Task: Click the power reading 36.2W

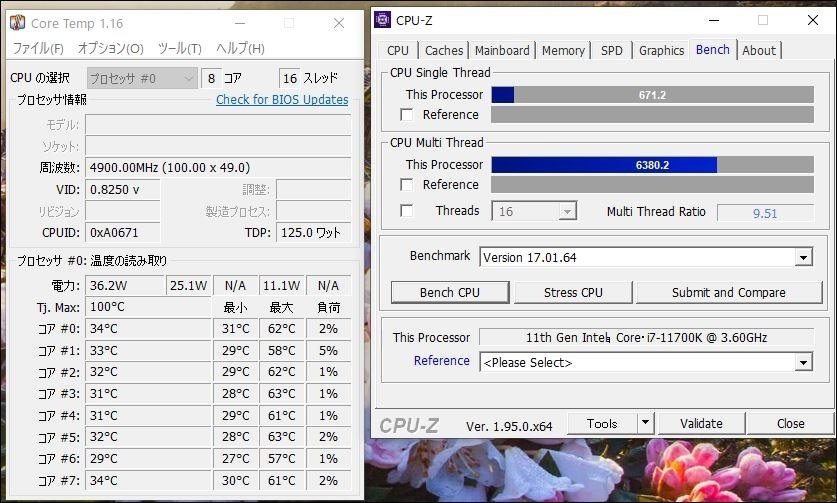Action: pos(124,286)
